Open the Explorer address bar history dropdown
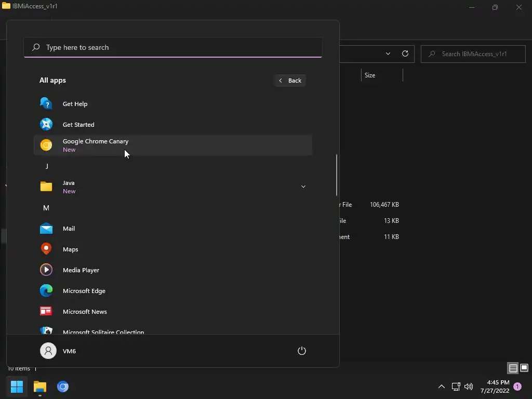This screenshot has width=532, height=399. pyautogui.click(x=388, y=54)
